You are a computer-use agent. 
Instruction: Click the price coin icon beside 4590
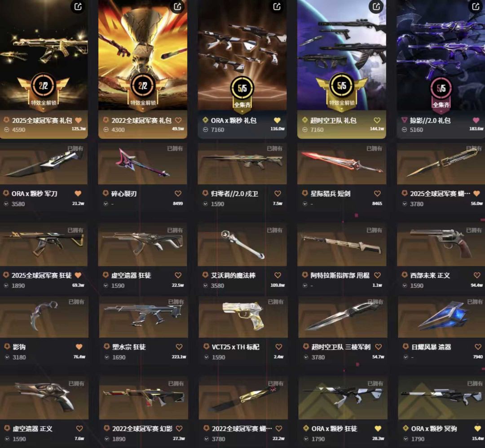tap(6, 129)
